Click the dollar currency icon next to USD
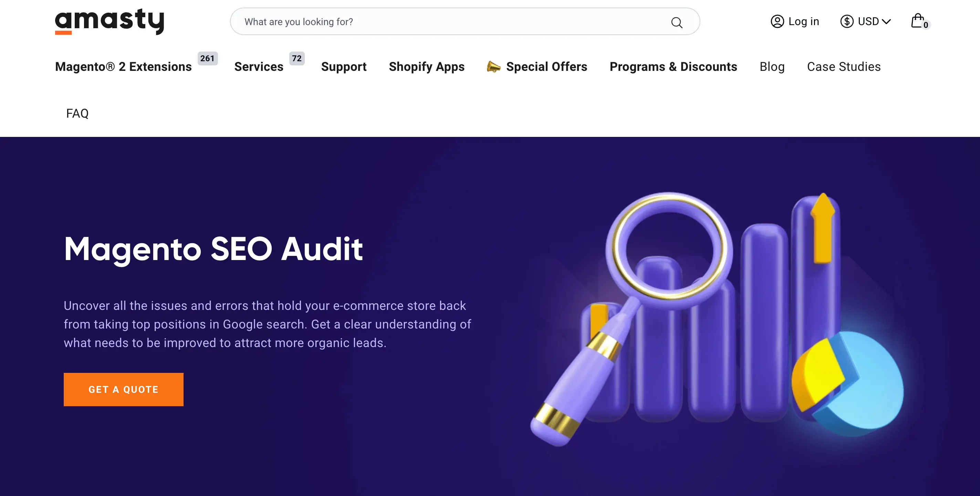The width and height of the screenshot is (980, 496). pos(846,22)
